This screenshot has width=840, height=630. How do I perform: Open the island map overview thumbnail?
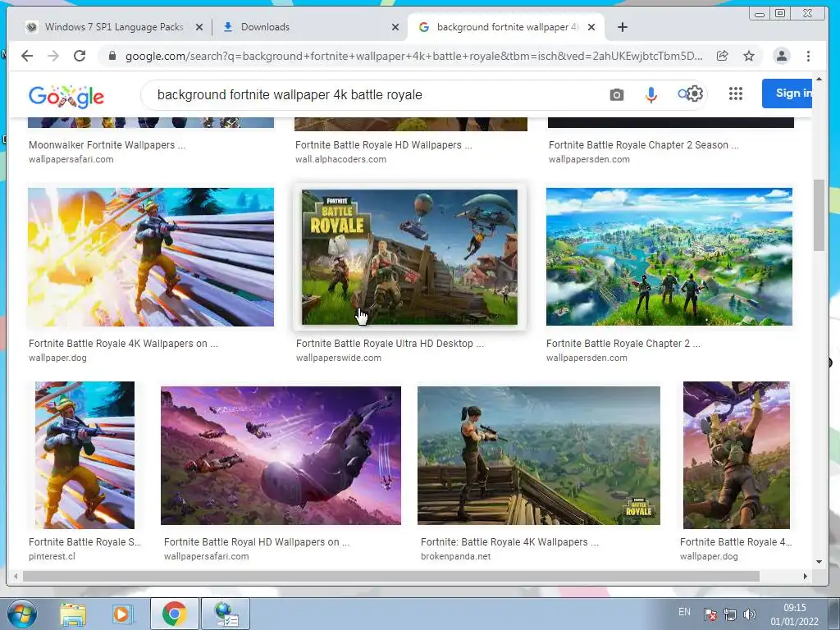(669, 257)
